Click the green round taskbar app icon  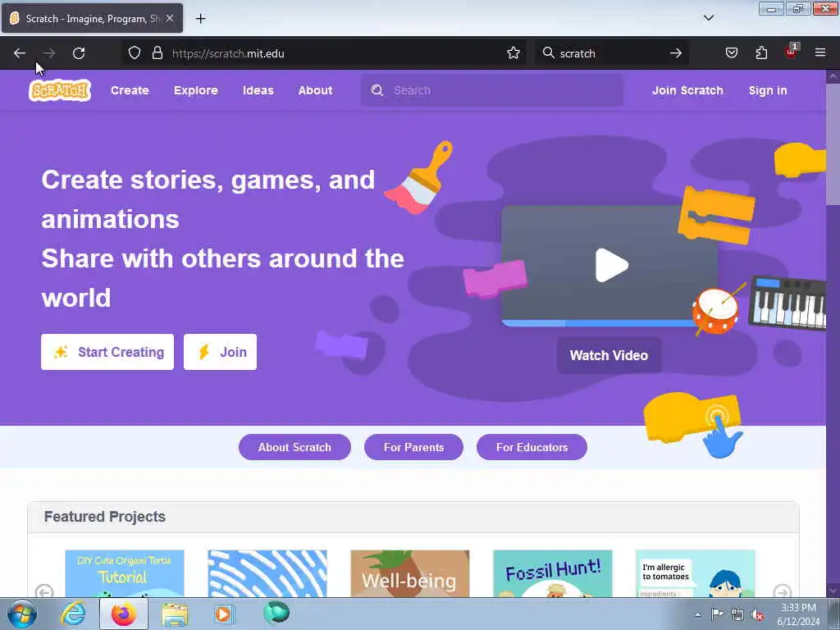coord(276,613)
